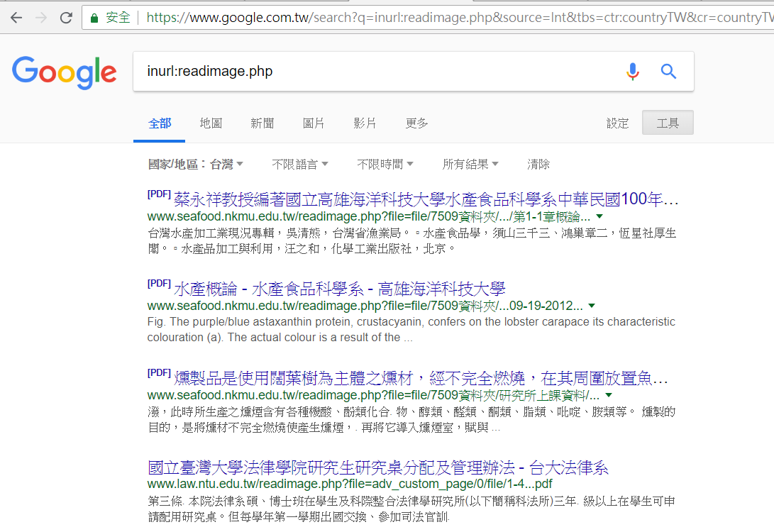
Task: Toggle the 工具 tools button
Action: tap(668, 123)
